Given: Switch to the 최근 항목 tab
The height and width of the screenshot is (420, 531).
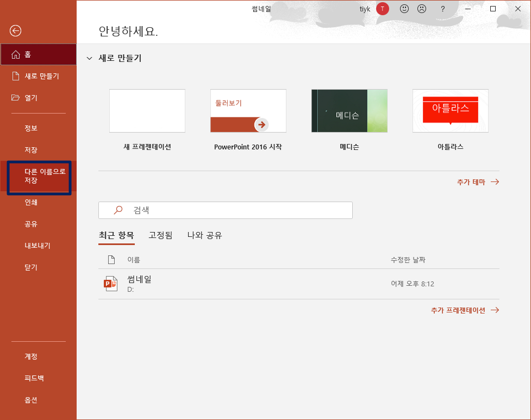Looking at the screenshot, I should [x=116, y=235].
